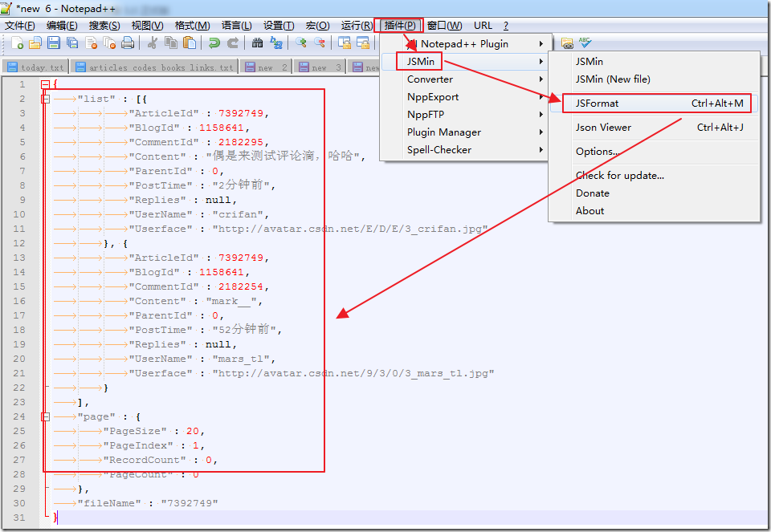771x532 pixels.
Task: Open the 文件(F) menu
Action: pos(19,26)
